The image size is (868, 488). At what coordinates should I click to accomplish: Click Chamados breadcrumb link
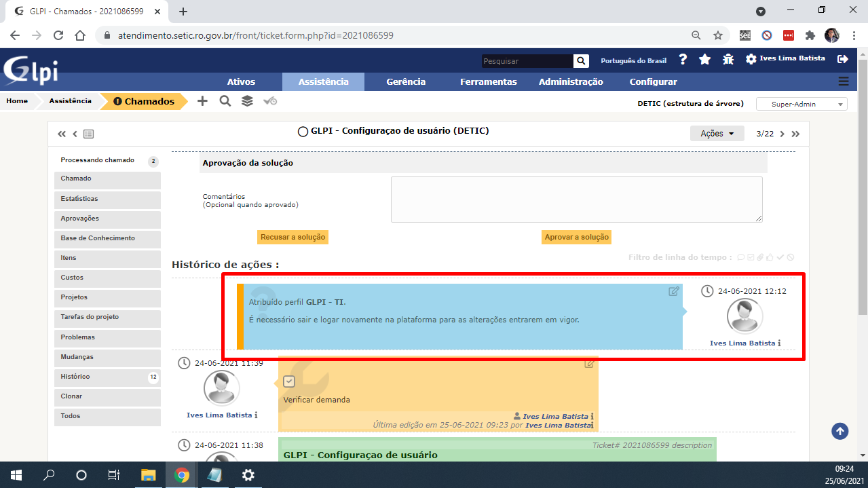tap(144, 102)
